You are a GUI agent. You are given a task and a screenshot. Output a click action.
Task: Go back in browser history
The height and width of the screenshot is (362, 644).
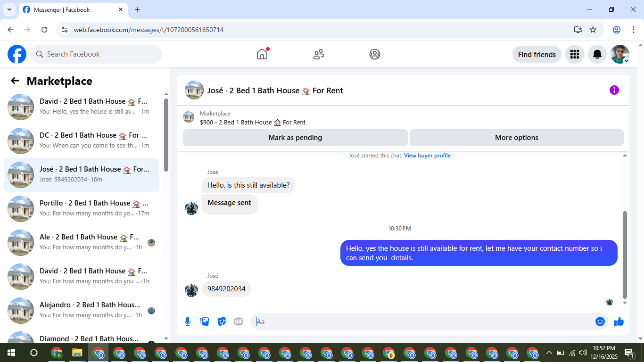pyautogui.click(x=10, y=30)
